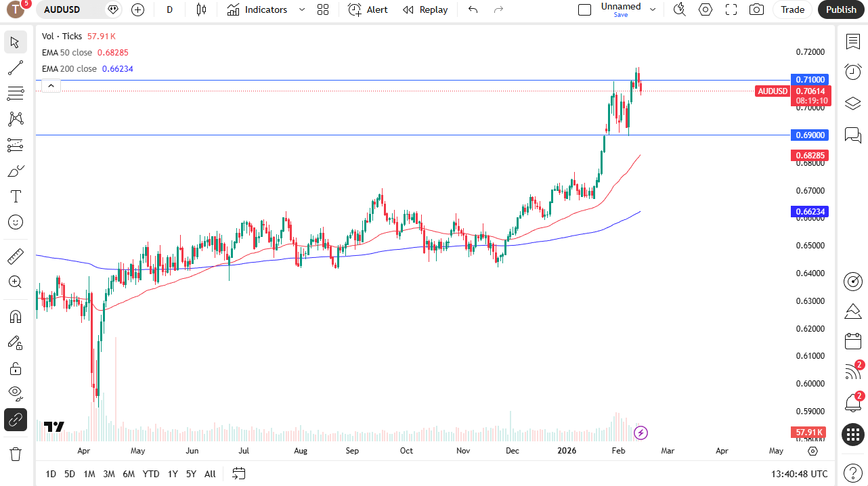The image size is (868, 486).
Task: Toggle magnet mode
Action: (16, 317)
